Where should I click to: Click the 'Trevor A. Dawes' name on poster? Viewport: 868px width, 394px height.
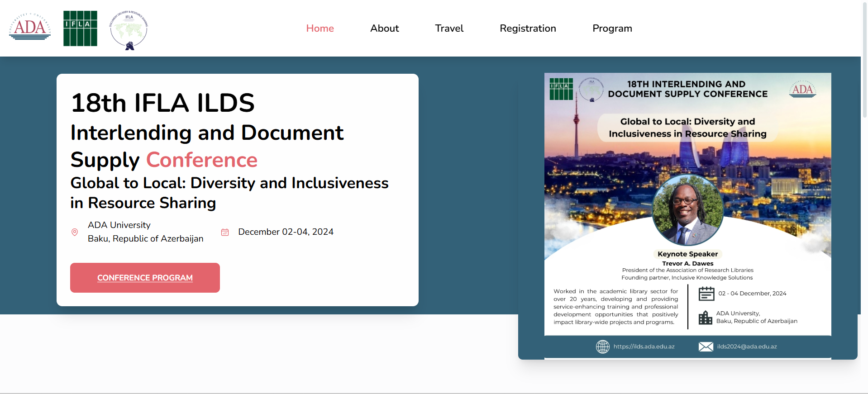coord(688,263)
